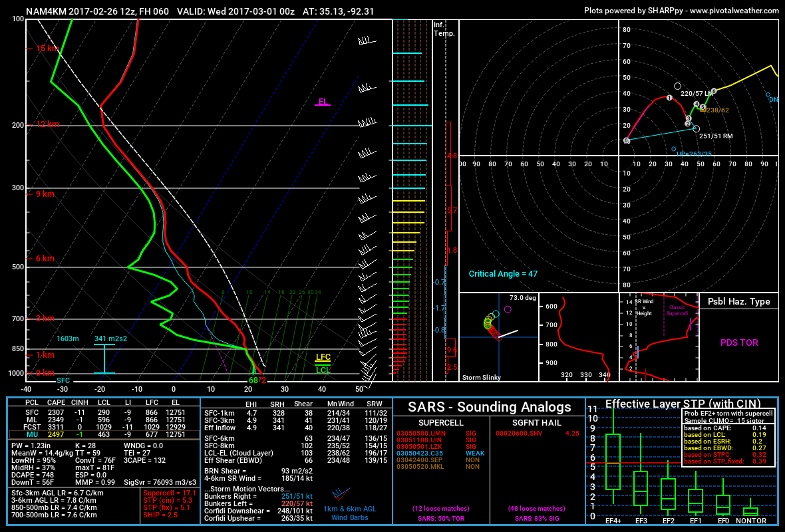Click the '9 km' height label
The image size is (785, 532).
[45, 194]
